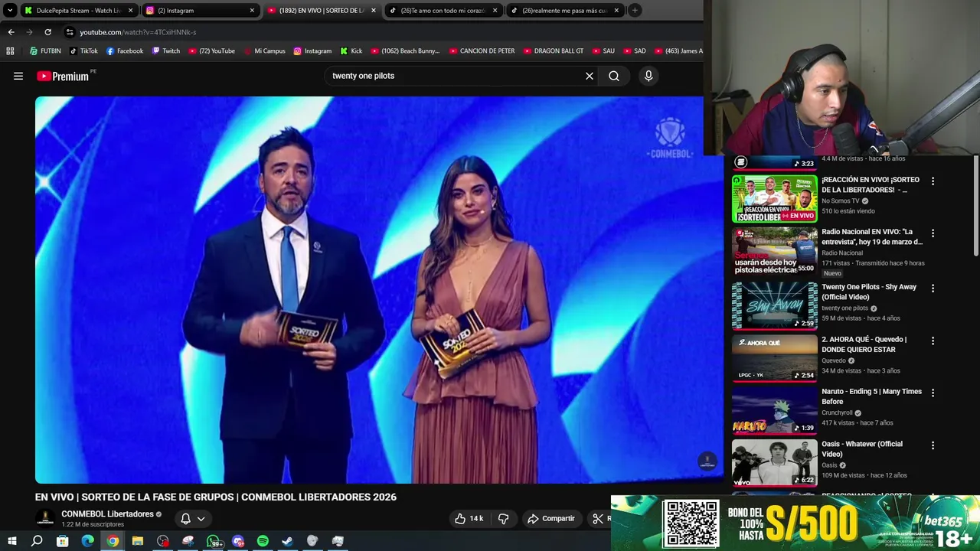Open Steam from taskbar

coord(287,541)
